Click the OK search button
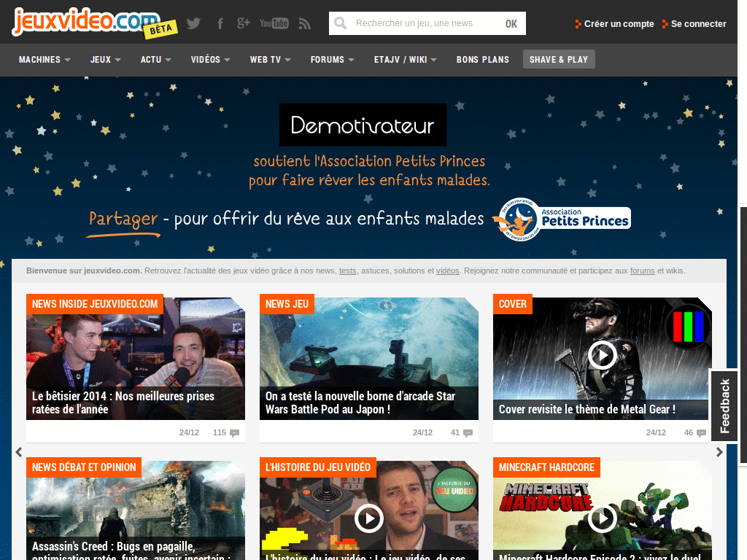 (x=511, y=24)
